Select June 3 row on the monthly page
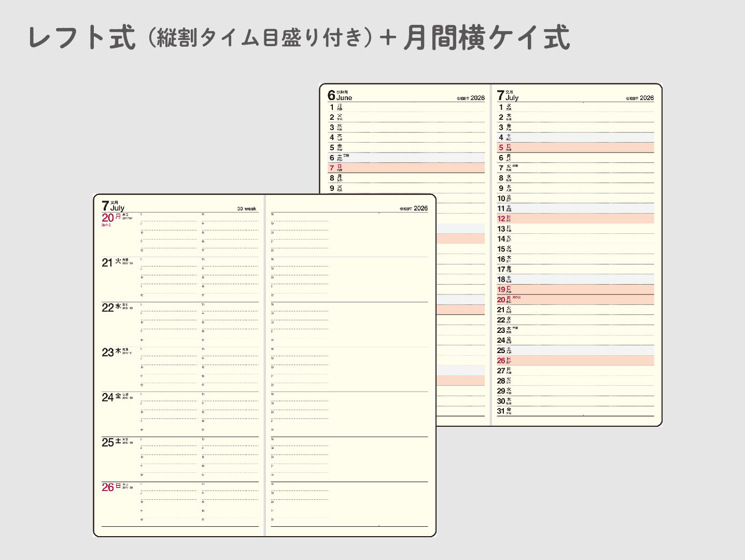This screenshot has height=560, width=745. point(406,128)
